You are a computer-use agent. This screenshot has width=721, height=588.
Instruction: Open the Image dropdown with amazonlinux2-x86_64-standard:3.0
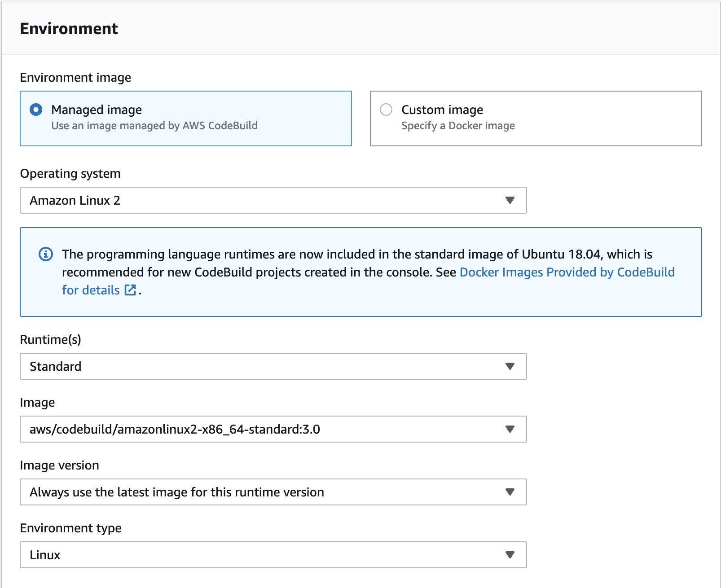pos(273,429)
